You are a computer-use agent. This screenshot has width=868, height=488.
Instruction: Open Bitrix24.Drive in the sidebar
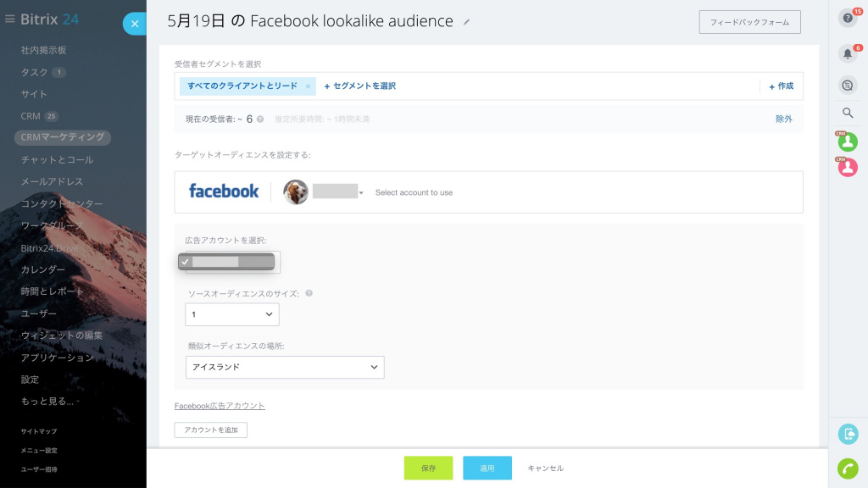click(49, 248)
